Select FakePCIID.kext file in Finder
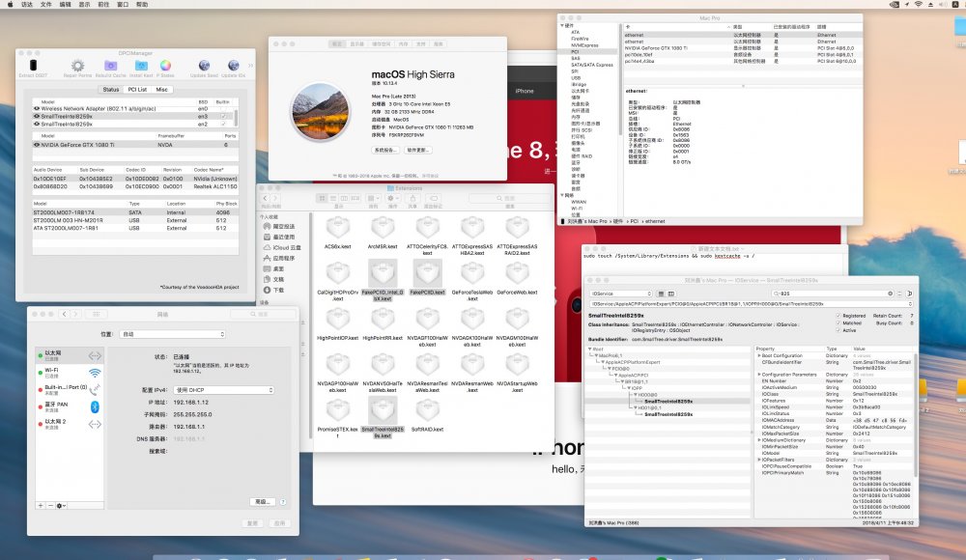The image size is (966, 560). coord(428,277)
